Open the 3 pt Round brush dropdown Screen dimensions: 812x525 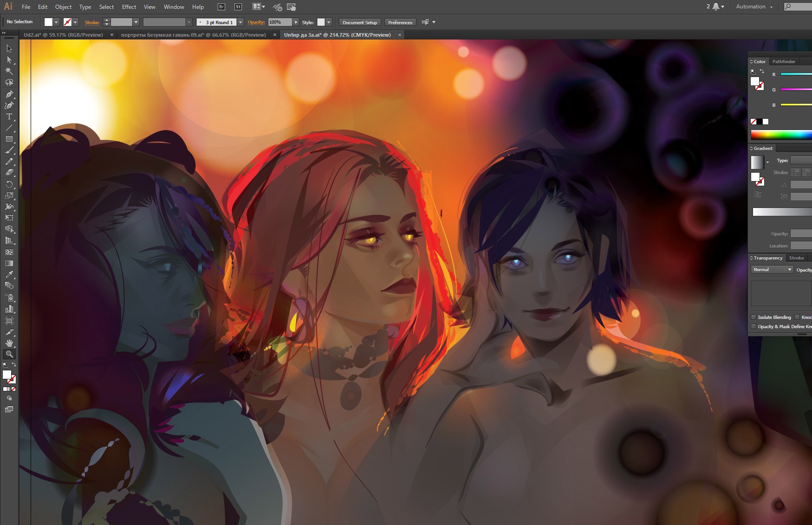click(240, 22)
